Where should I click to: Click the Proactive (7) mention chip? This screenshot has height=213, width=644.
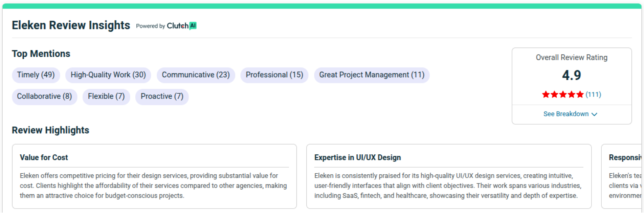[162, 97]
